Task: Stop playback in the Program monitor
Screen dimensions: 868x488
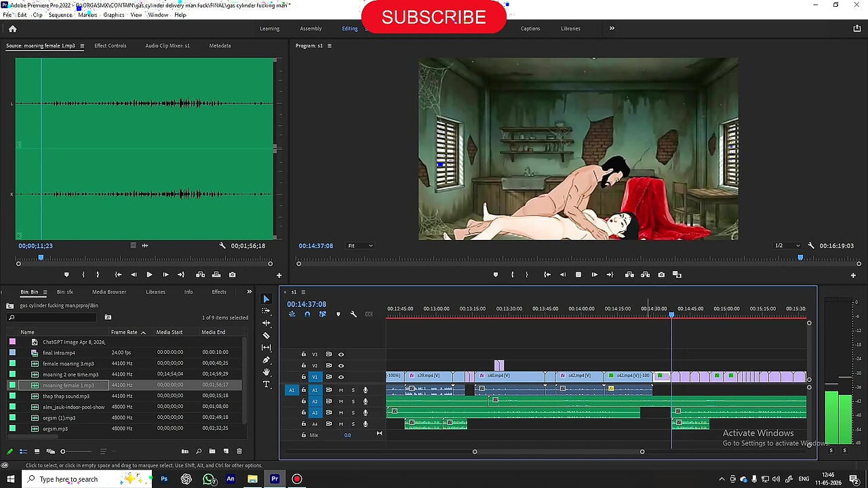Action: pyautogui.click(x=578, y=274)
